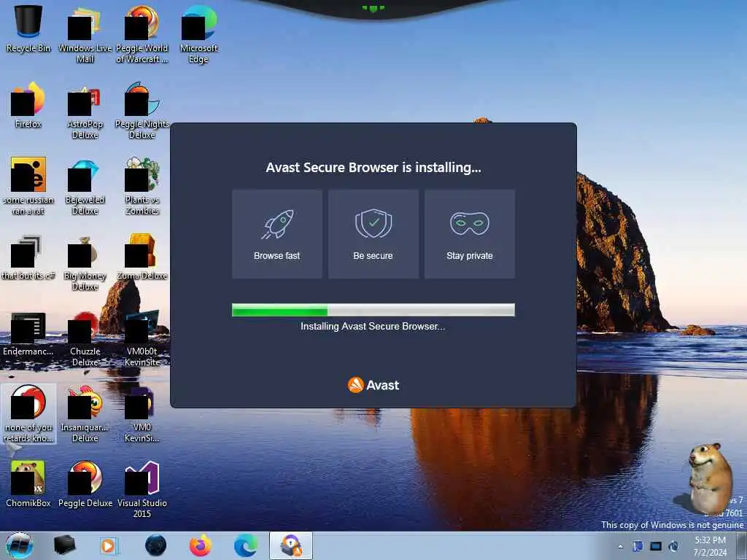Click the Microsoft Edge desktop shortcut
This screenshot has height=560, width=747.
pyautogui.click(x=198, y=34)
